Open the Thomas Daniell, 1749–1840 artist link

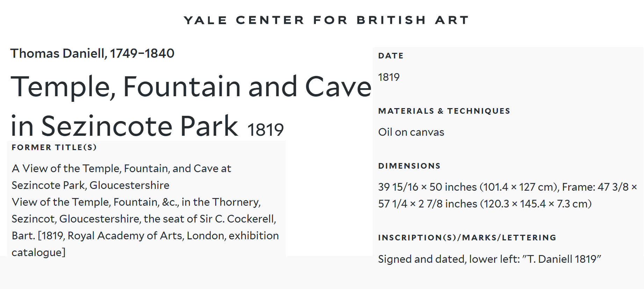[92, 54]
